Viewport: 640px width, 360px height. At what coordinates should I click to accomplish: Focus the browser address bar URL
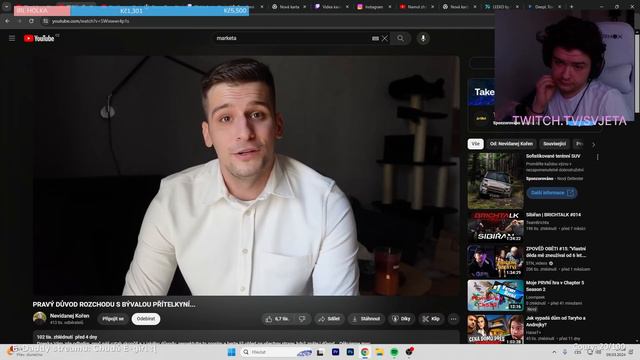[x=91, y=21]
